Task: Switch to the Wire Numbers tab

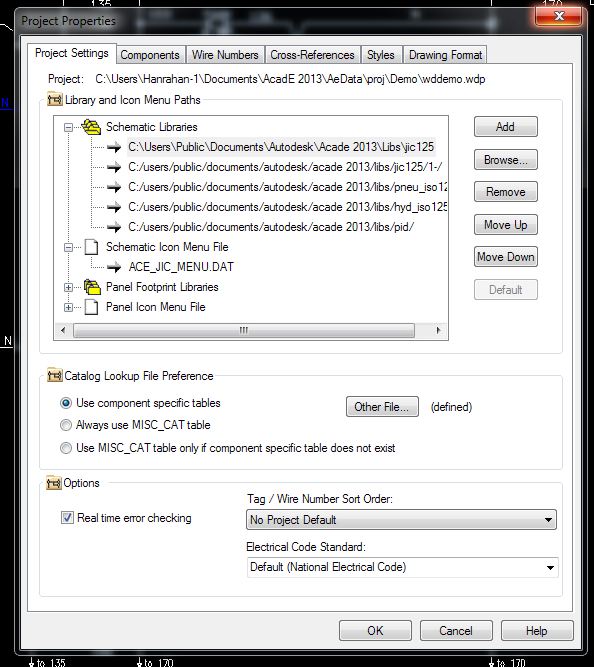Action: tap(225, 55)
